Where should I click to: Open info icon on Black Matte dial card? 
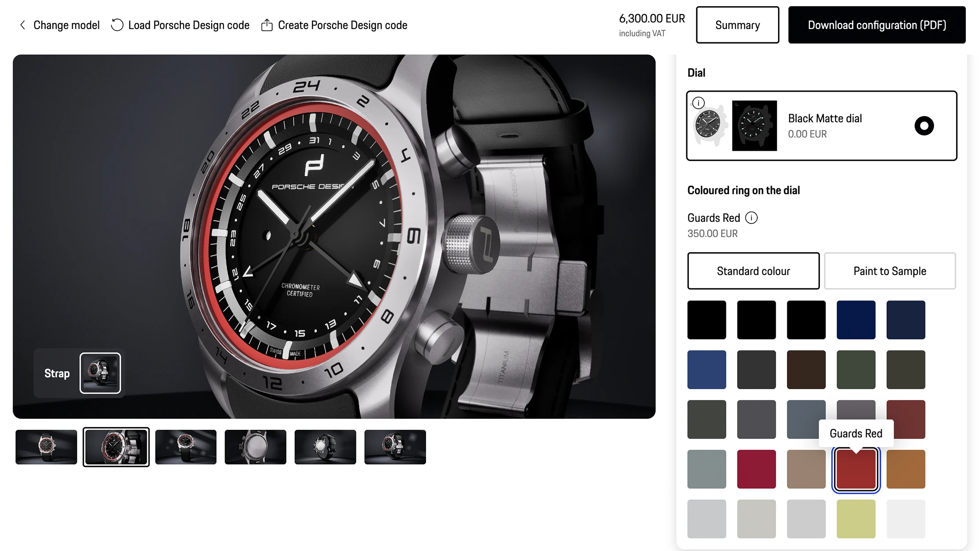(x=698, y=103)
